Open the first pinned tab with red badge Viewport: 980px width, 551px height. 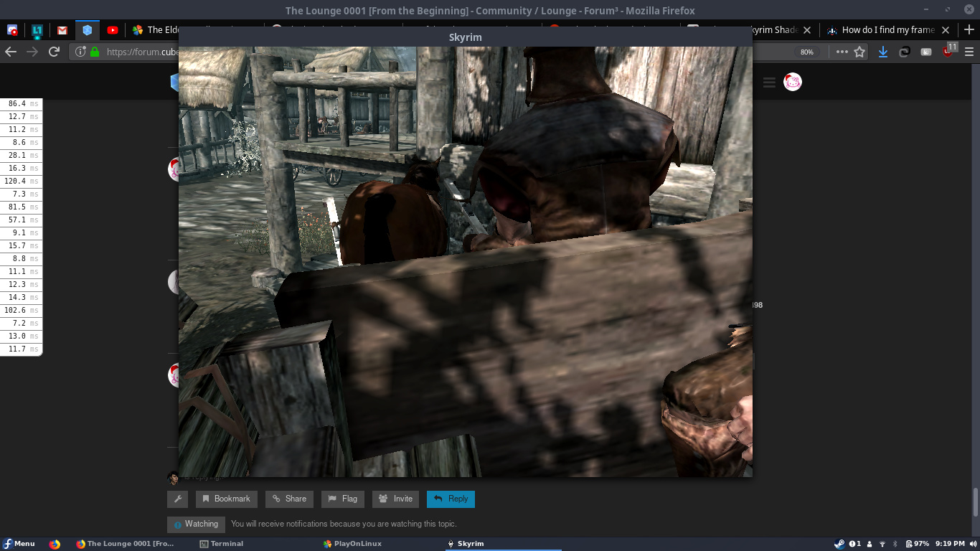pos(12,30)
